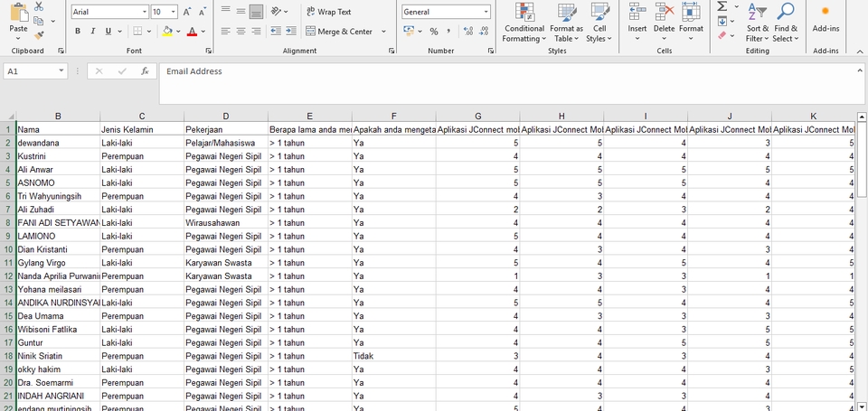Open text orientation options
Viewport: 868px width, 411px height.
[279, 11]
